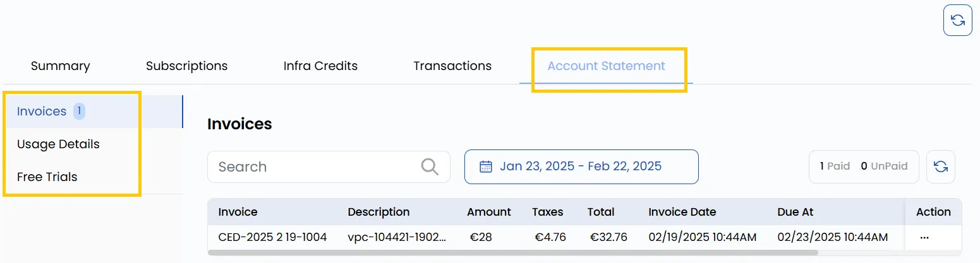Click the top-right page refresh icon
The image size is (980, 263).
click(x=957, y=21)
